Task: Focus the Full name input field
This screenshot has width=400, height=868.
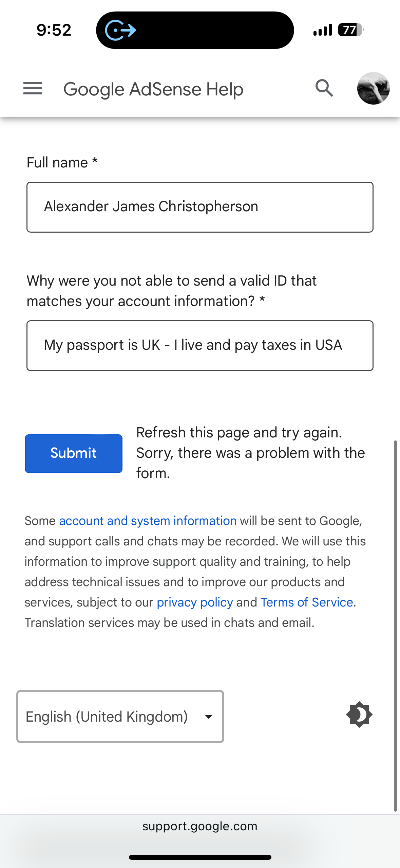Action: pyautogui.click(x=200, y=207)
